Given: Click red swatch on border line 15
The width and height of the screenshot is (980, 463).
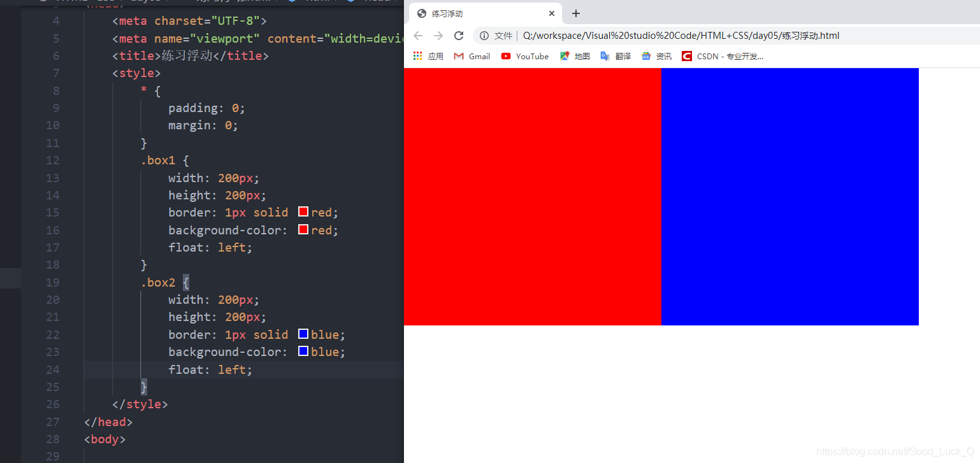Looking at the screenshot, I should click(303, 211).
